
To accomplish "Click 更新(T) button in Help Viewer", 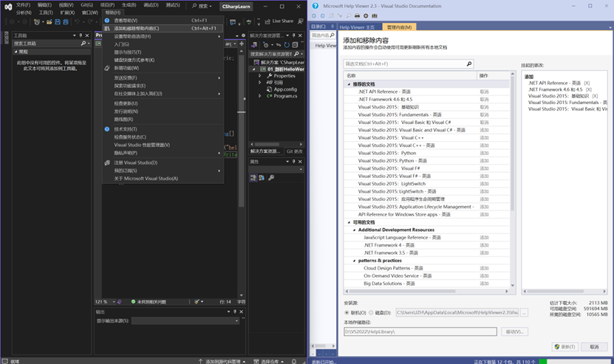I will point(565,347).
